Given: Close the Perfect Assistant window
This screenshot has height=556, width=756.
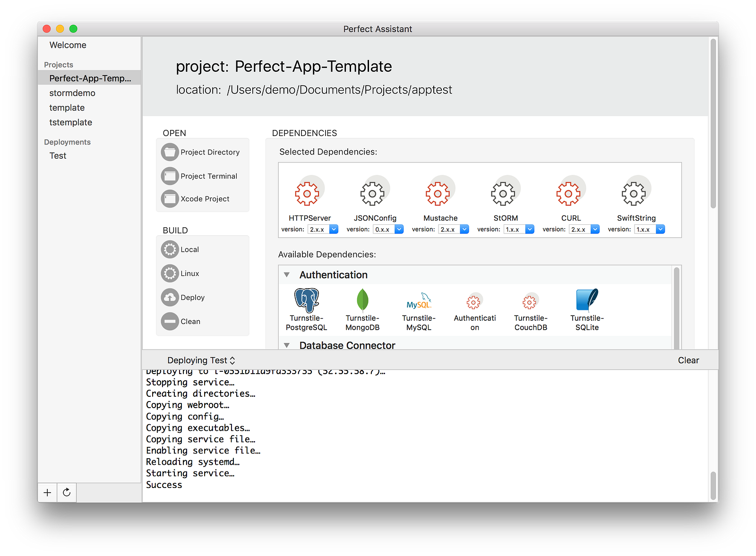Looking at the screenshot, I should pos(47,29).
